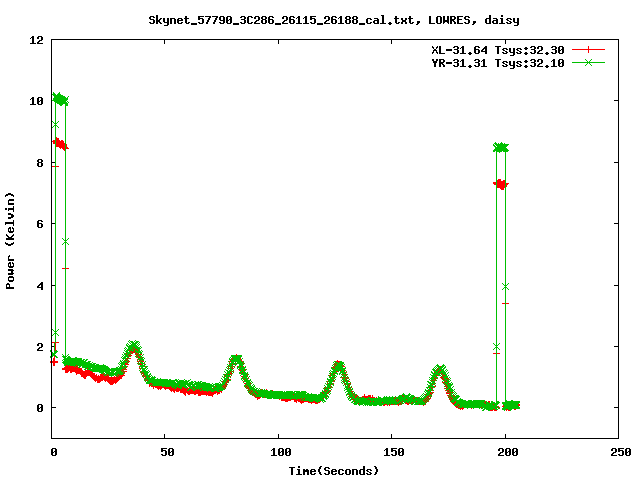This screenshot has height=480, width=640.
Task: Click the red calibration points near 7.3 Kelvin at 200 seconds
Action: pos(501,184)
